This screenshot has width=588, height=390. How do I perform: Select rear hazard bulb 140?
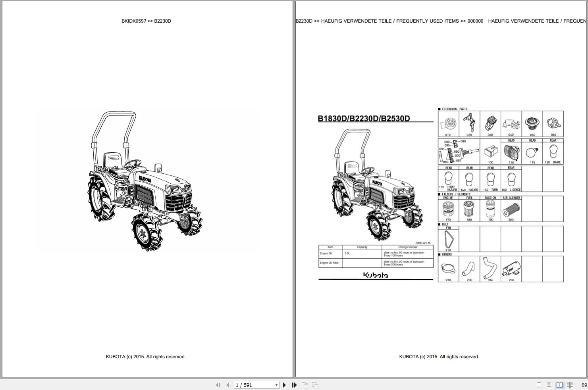469,179
